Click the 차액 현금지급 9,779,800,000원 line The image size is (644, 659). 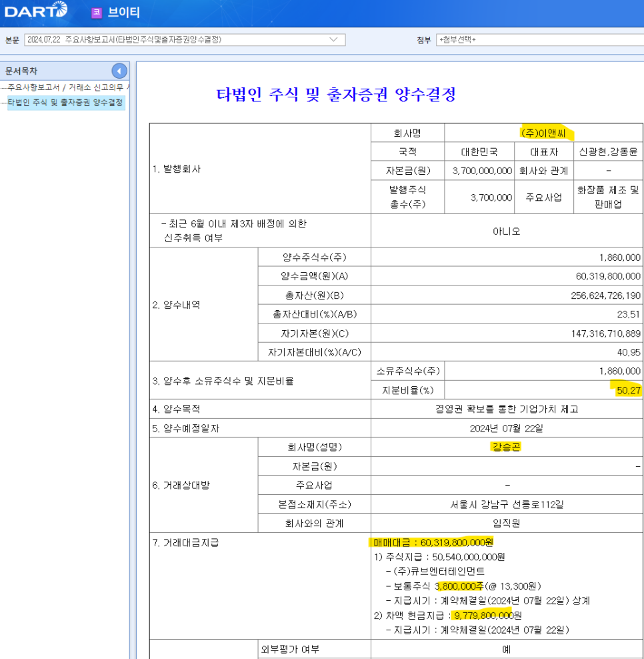point(448,616)
